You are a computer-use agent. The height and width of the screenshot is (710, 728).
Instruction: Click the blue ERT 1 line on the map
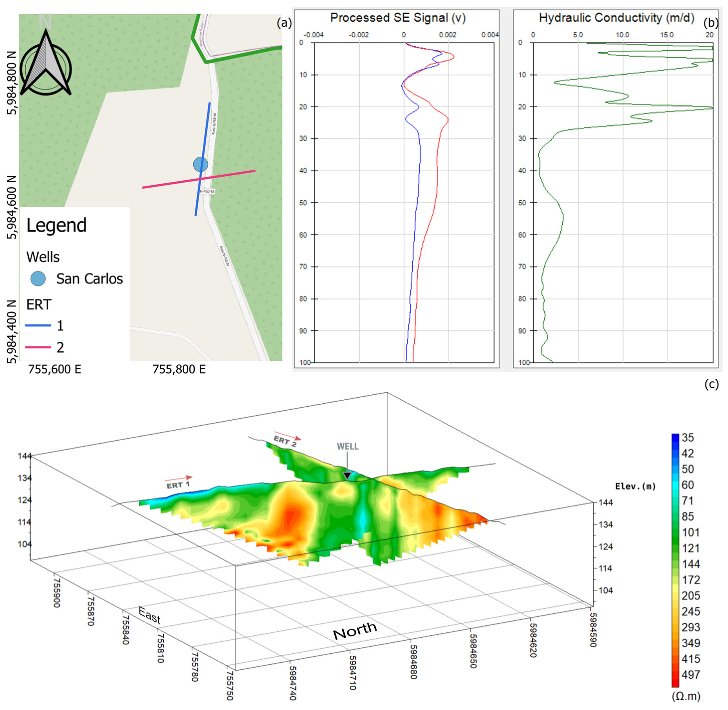click(x=203, y=159)
